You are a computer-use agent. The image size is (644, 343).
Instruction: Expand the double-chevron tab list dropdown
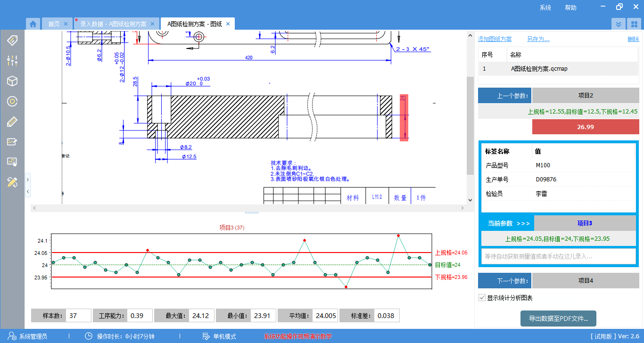pos(619,24)
